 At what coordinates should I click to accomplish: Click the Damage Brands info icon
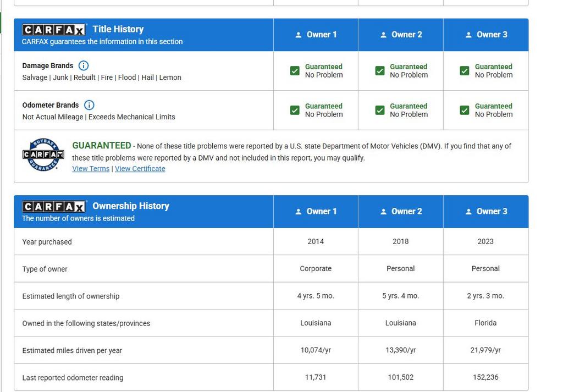tap(84, 65)
